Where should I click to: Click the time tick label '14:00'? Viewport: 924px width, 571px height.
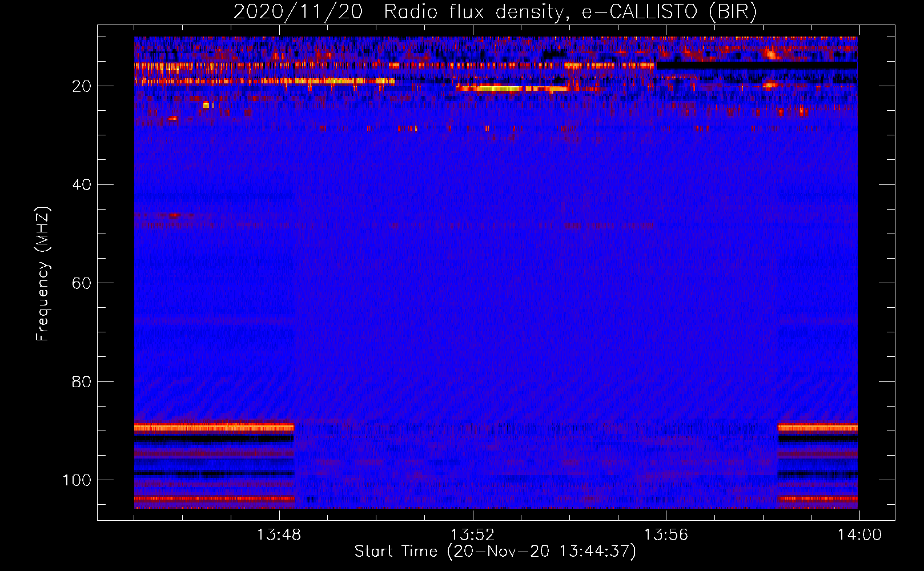point(859,535)
